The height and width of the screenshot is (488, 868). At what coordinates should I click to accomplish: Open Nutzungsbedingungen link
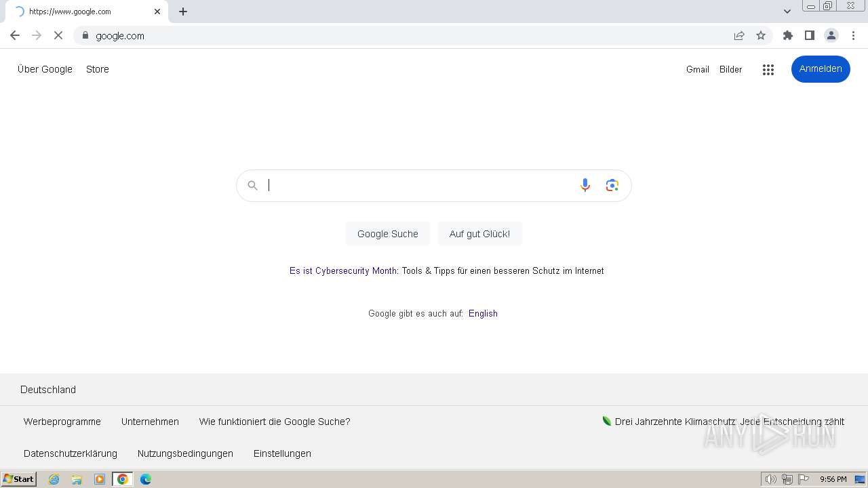(185, 453)
